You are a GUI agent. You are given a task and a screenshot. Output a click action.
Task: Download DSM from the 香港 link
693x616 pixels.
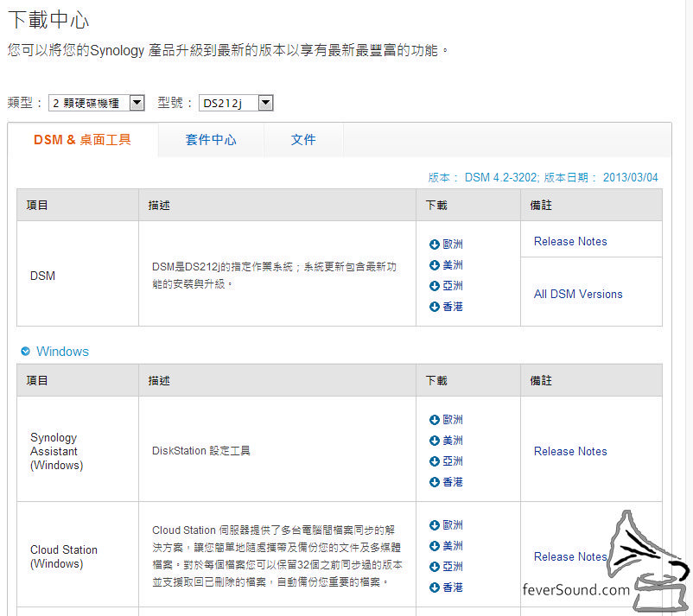coord(453,307)
